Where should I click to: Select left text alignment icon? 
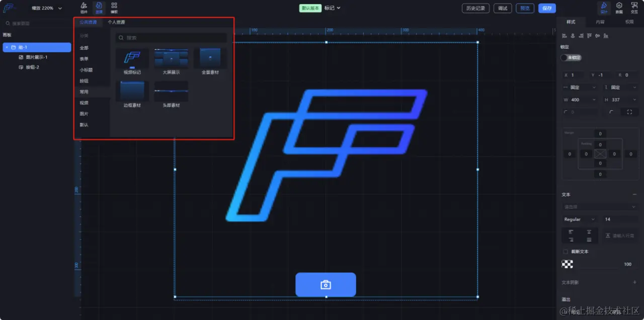tap(571, 232)
